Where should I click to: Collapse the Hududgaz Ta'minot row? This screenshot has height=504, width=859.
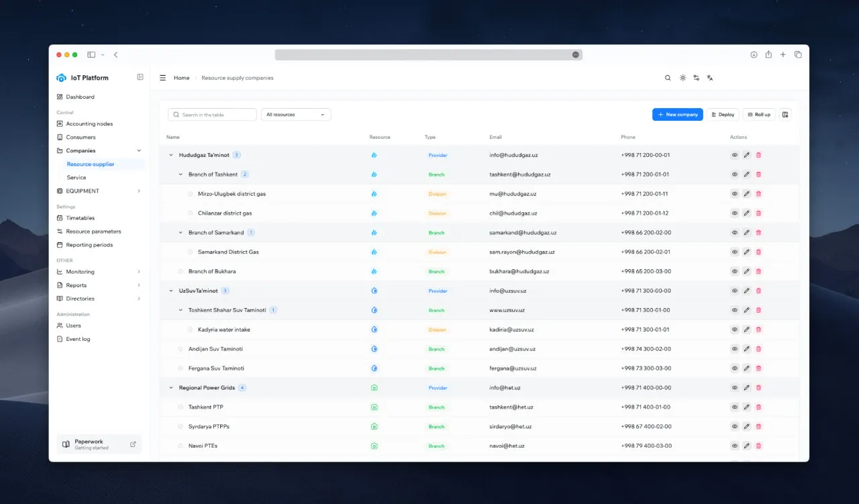[x=170, y=155]
